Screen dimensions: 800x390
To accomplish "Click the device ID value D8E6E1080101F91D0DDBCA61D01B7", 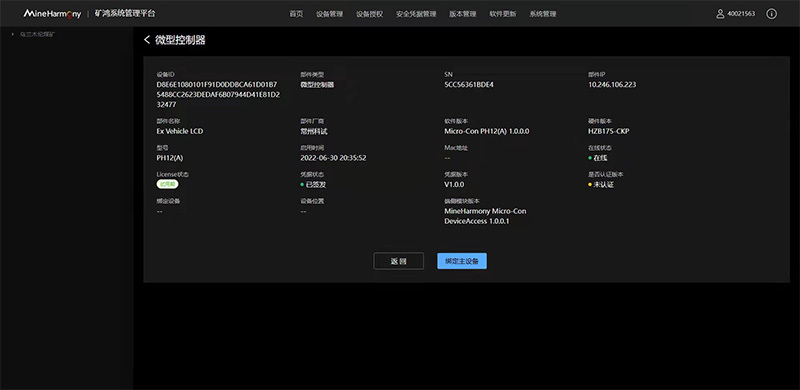I will click(217, 85).
